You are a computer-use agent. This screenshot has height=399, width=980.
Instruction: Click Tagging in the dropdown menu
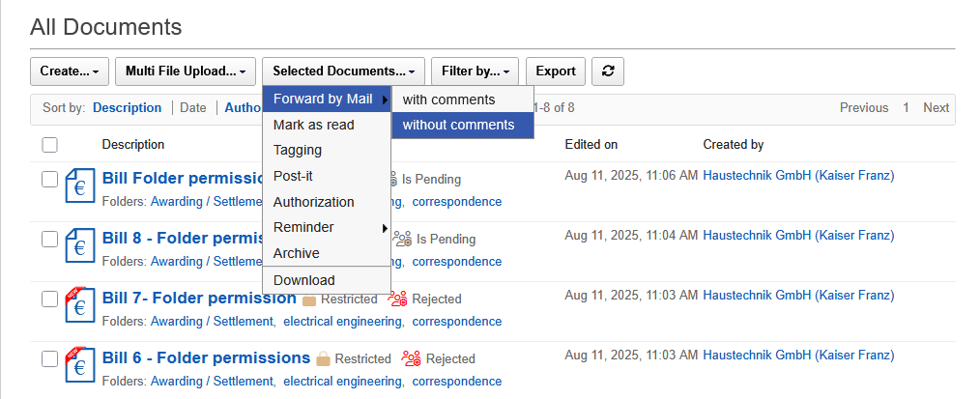[298, 151]
